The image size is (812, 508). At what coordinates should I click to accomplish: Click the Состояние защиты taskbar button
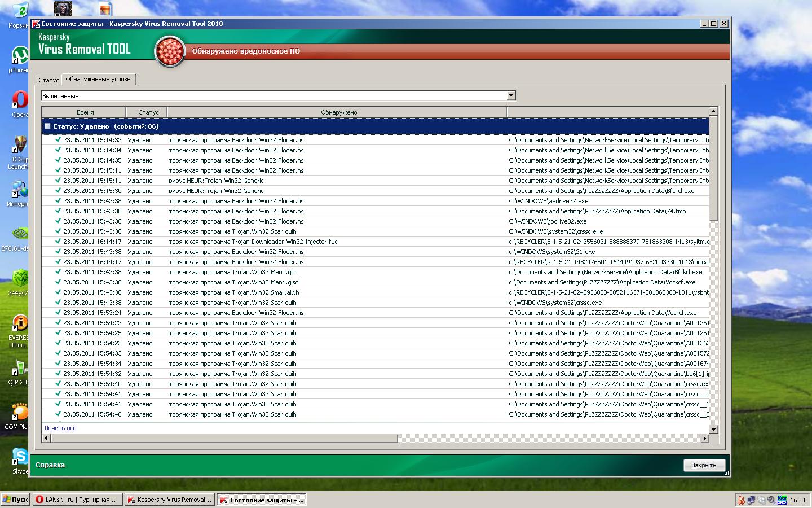[262, 500]
